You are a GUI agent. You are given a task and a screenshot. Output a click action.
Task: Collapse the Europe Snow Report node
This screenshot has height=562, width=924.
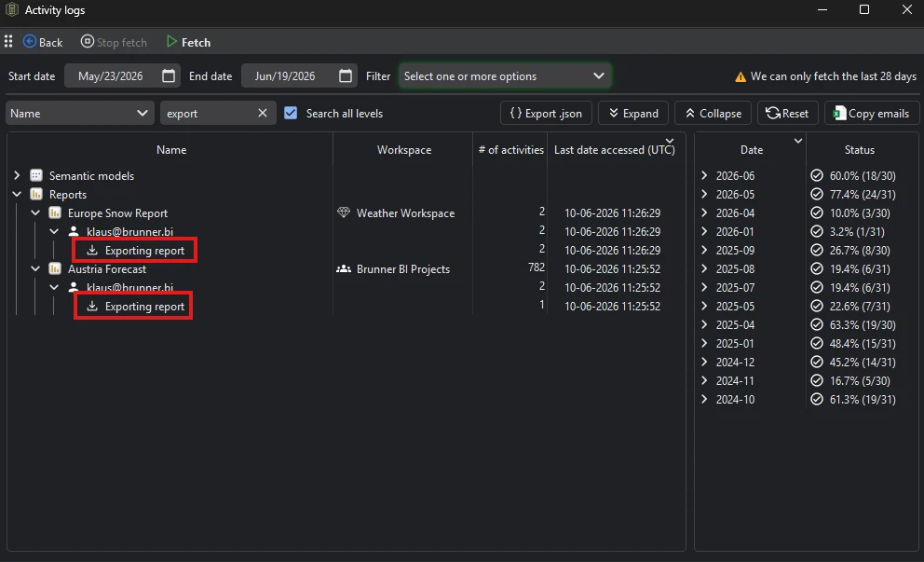click(35, 212)
